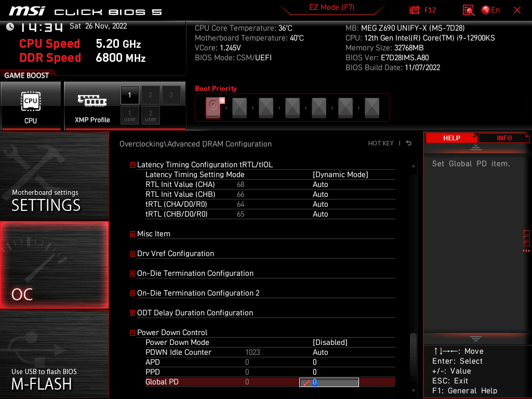
Task: Switch to the HELP tab
Action: point(451,138)
